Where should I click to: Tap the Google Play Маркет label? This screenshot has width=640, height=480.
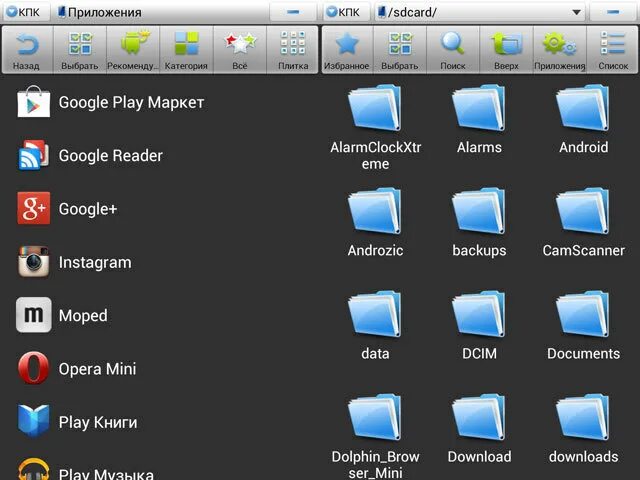131,102
